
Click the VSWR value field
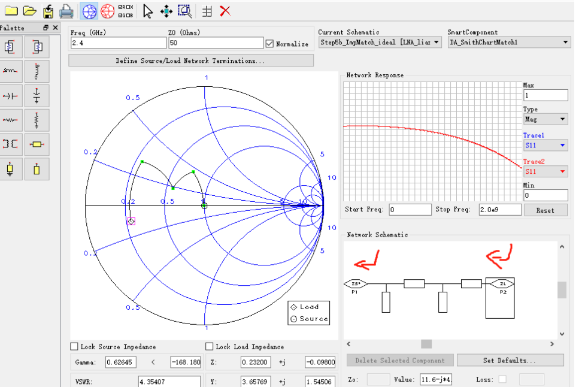[169, 382]
